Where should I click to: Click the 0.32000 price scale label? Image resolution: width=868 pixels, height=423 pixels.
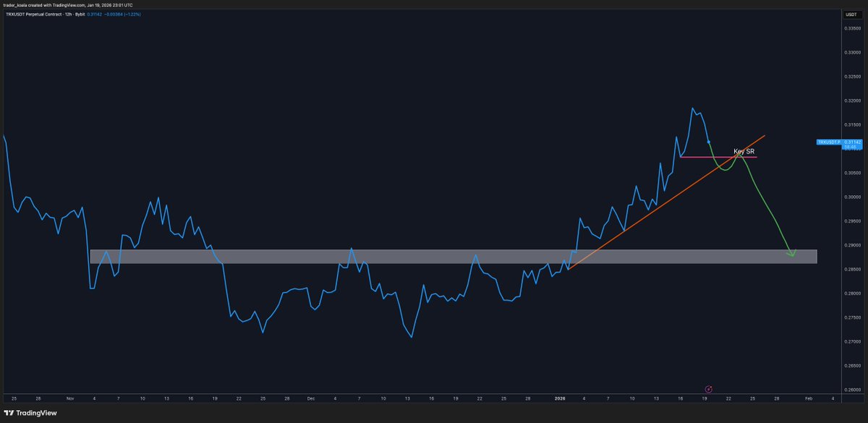point(852,101)
